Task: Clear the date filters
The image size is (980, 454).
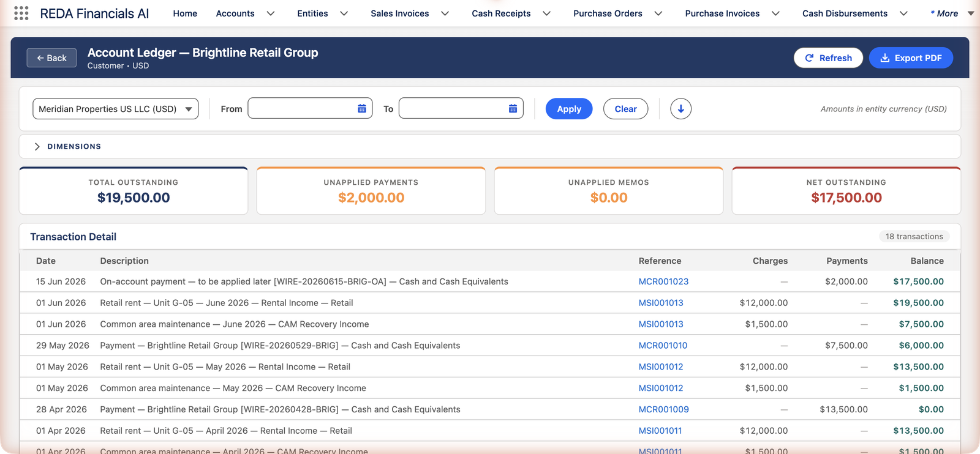Action: pos(625,109)
